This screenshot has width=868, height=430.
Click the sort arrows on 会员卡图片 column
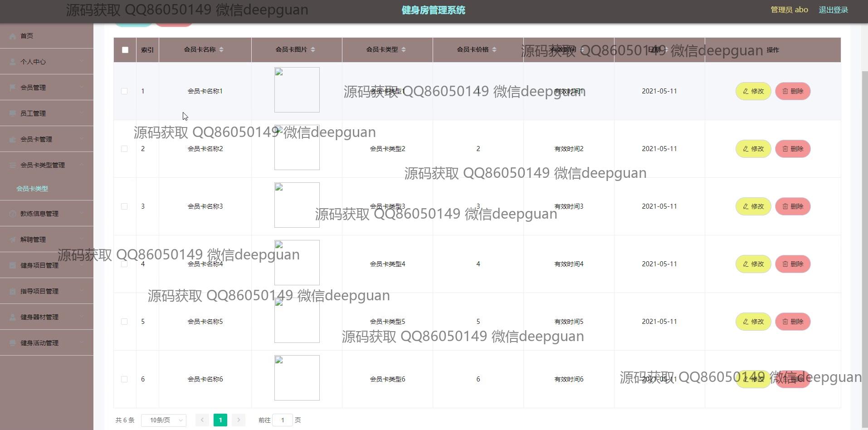(313, 49)
